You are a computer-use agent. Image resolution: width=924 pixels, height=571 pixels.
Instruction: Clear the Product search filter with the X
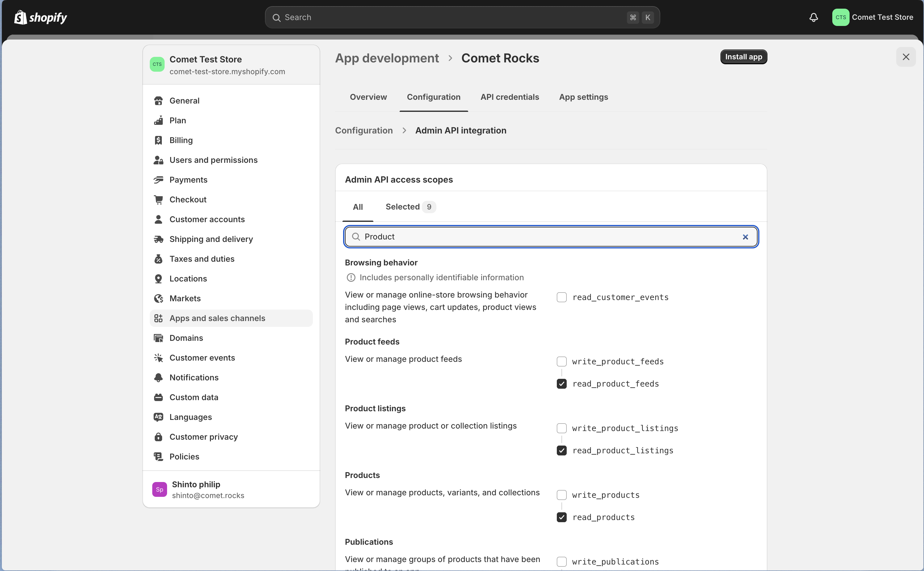click(745, 237)
